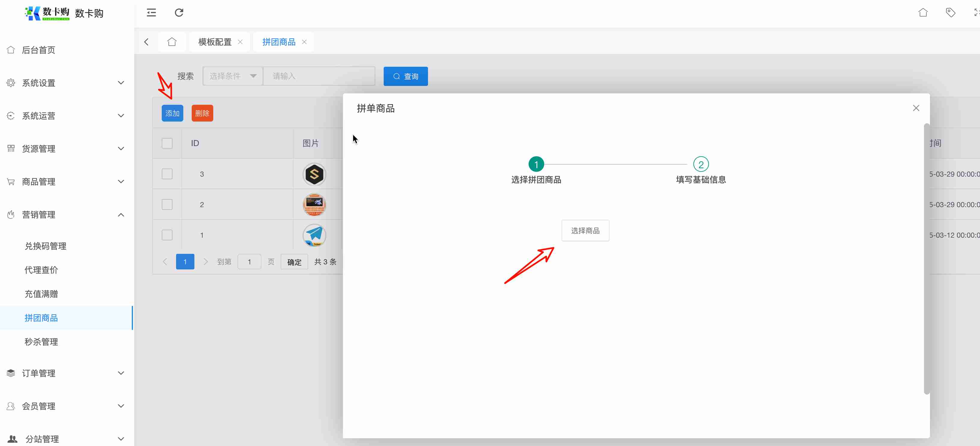
Task: Click the tag icon at top right
Action: (950, 13)
